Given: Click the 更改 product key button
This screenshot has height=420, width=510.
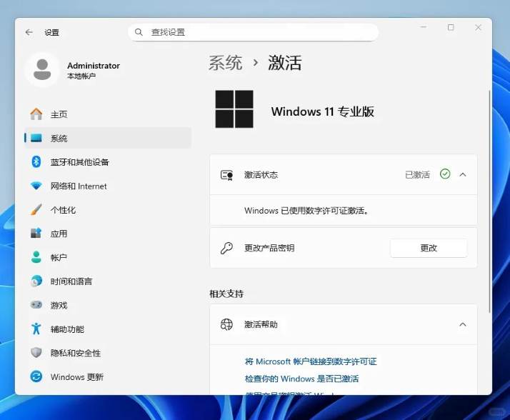Looking at the screenshot, I should click(429, 248).
